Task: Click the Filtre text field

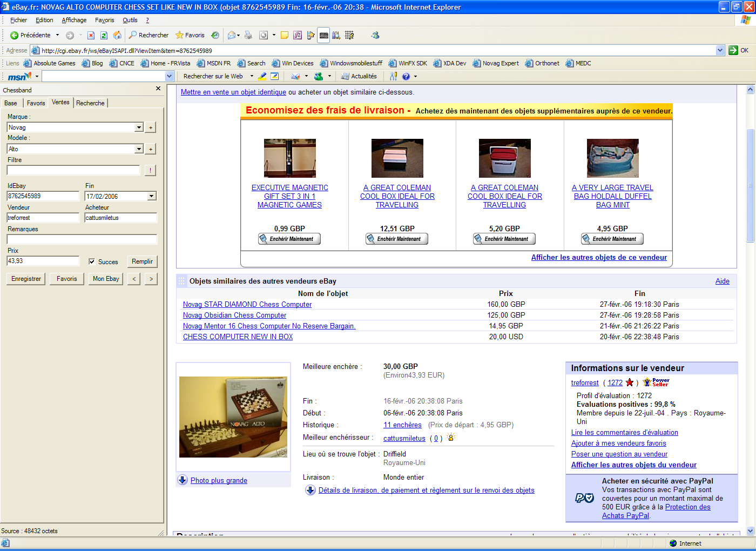Action: (73, 170)
